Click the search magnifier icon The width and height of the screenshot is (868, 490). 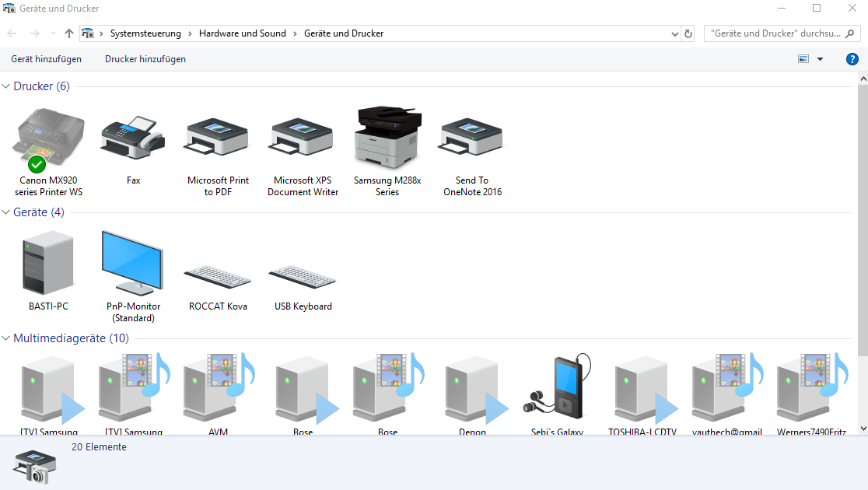[x=850, y=33]
